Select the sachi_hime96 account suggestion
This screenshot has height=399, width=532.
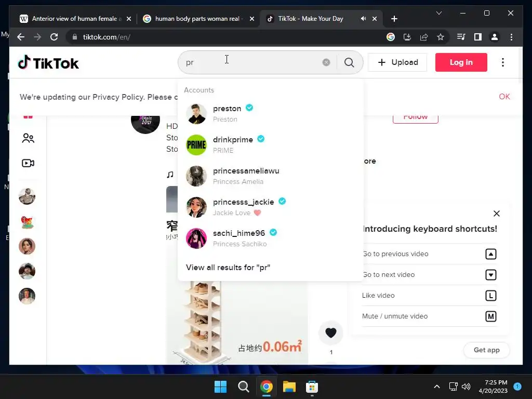pyautogui.click(x=270, y=238)
